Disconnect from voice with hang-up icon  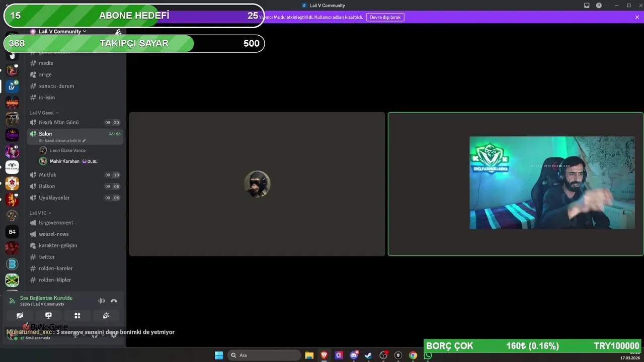tap(114, 301)
